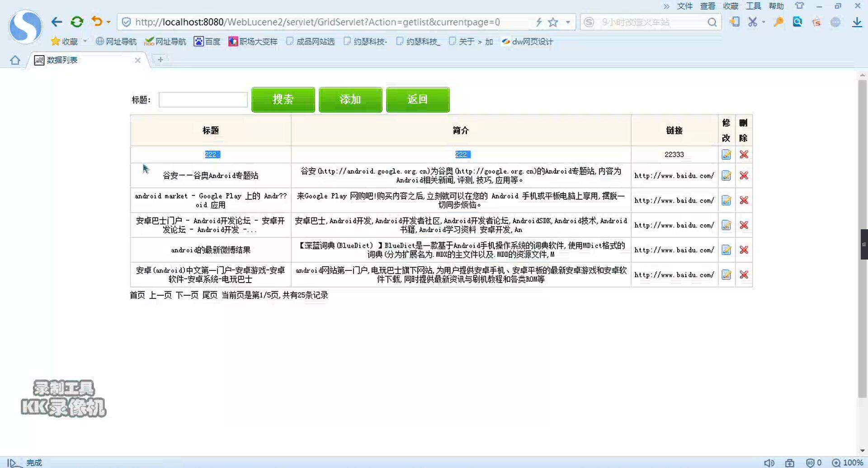This screenshot has width=868, height=468.
Task: Open the undo arrow dropdown
Action: [108, 22]
